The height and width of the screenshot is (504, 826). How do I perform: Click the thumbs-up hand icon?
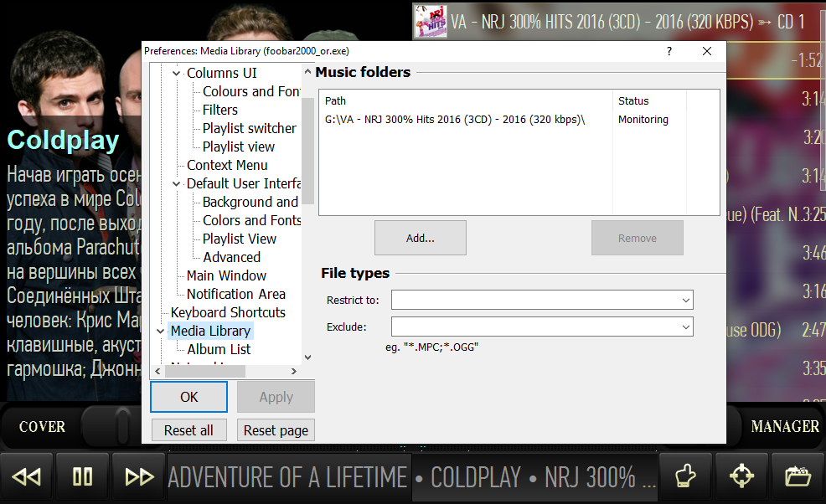[x=686, y=477]
